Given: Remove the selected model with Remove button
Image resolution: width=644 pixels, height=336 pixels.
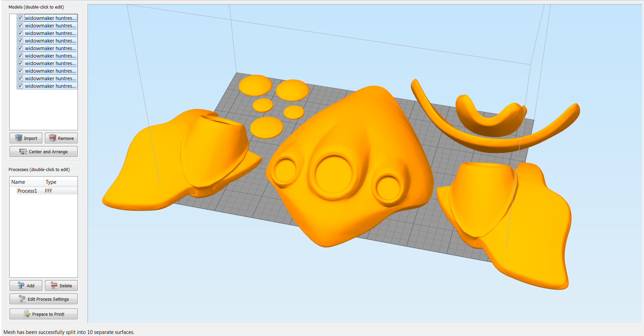Looking at the screenshot, I should [x=61, y=138].
